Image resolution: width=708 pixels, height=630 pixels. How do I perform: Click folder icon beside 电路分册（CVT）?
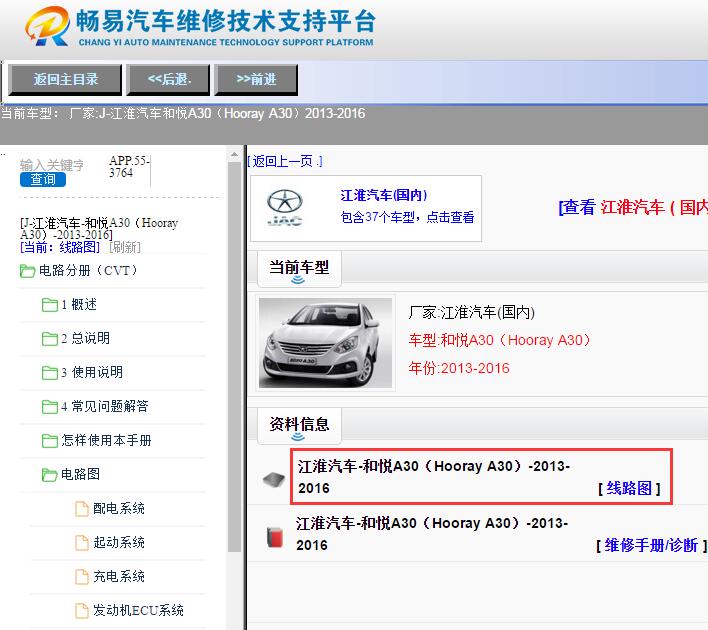(27, 271)
